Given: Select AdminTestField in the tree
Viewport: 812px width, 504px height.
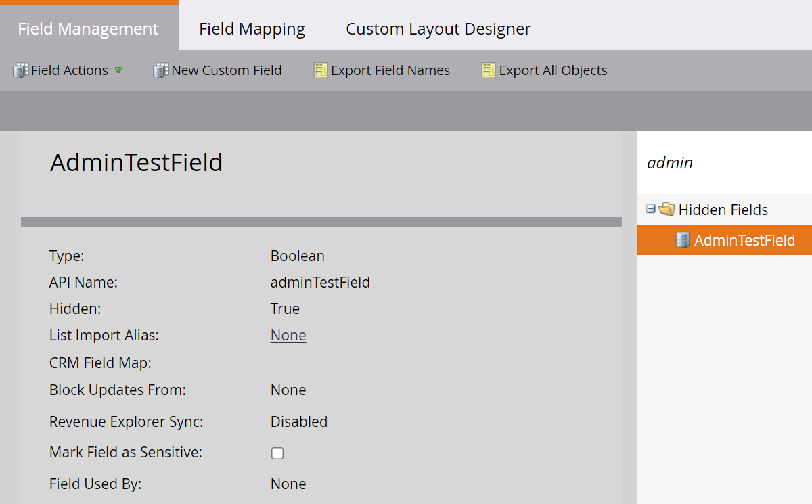Looking at the screenshot, I should click(725, 240).
